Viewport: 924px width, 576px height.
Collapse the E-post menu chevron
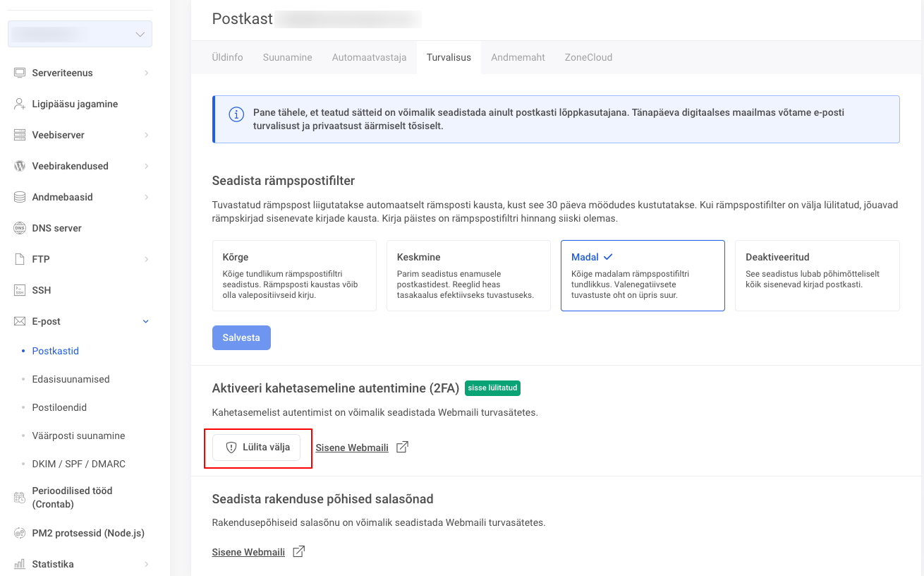tap(146, 321)
